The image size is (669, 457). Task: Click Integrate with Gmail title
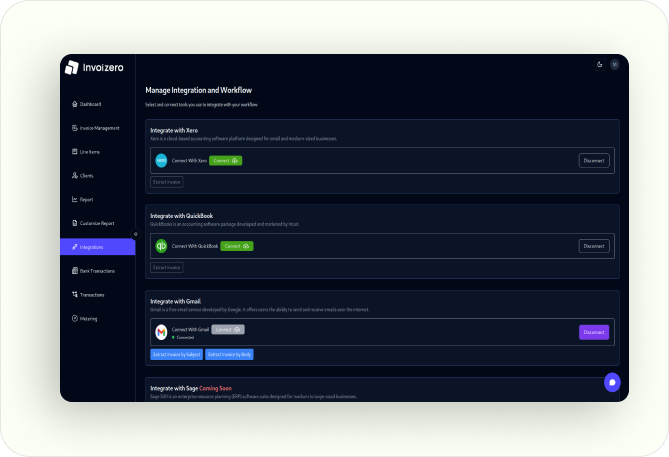(x=175, y=301)
